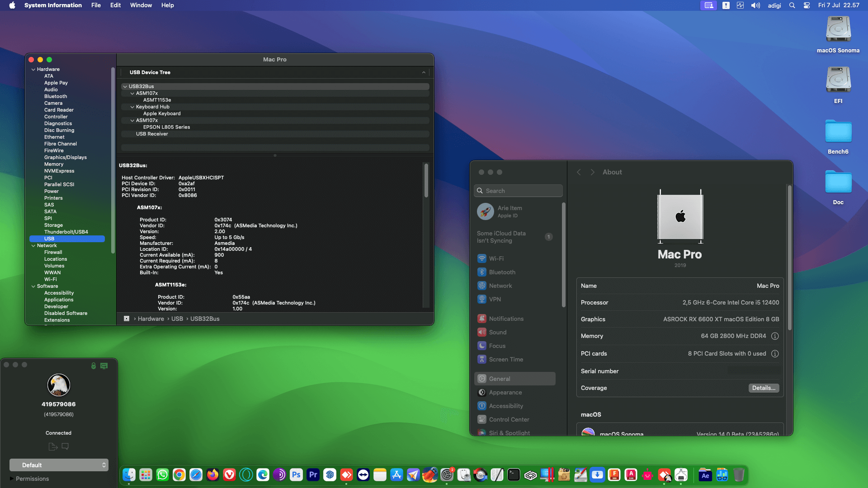Open the EFI drive on the desktop
This screenshot has height=488, width=868.
tap(838, 85)
